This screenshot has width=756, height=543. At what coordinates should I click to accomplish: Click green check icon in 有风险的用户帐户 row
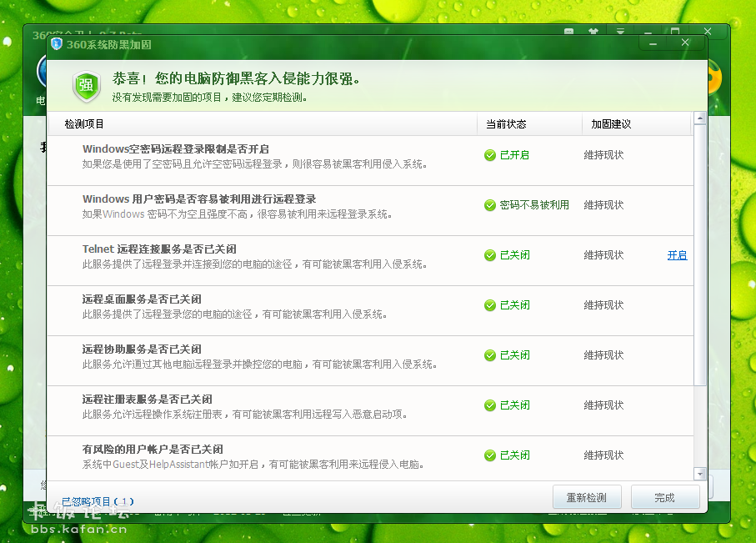(490, 455)
